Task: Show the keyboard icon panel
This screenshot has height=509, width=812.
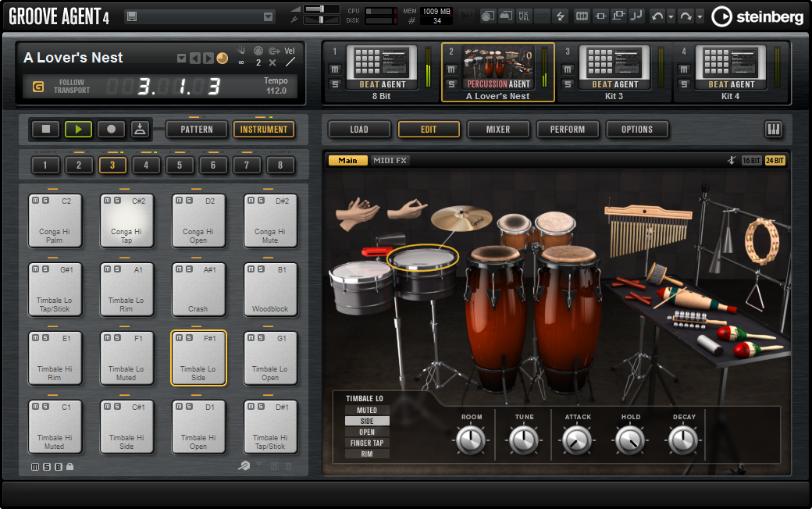Action: [774, 130]
